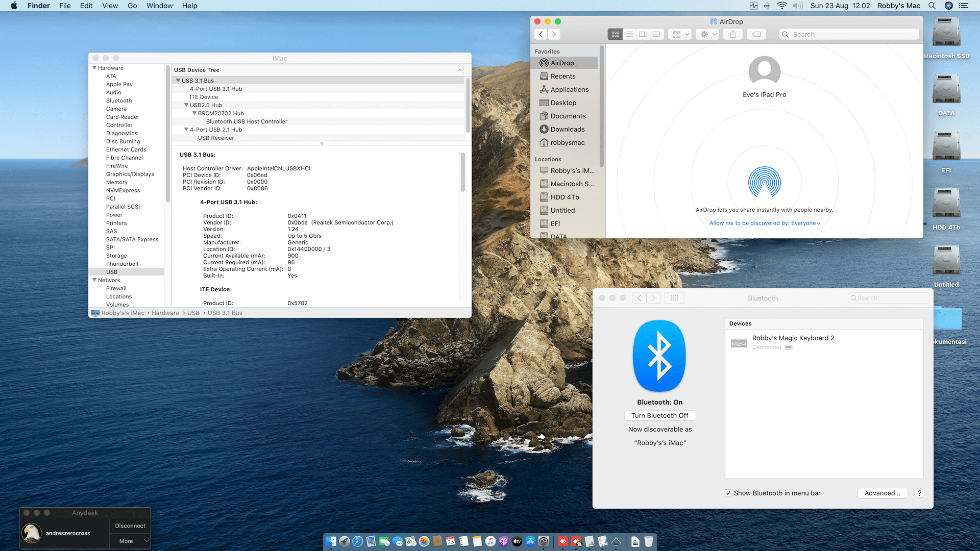Click Disconnect in the AnyDesk panel
The image size is (980, 551).
coord(130,525)
